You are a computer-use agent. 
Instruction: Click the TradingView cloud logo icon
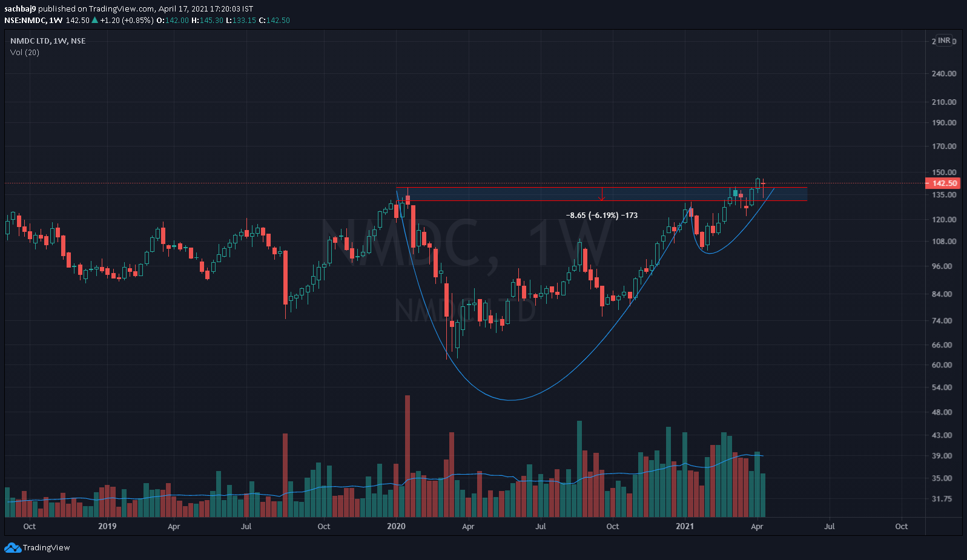[x=12, y=547]
